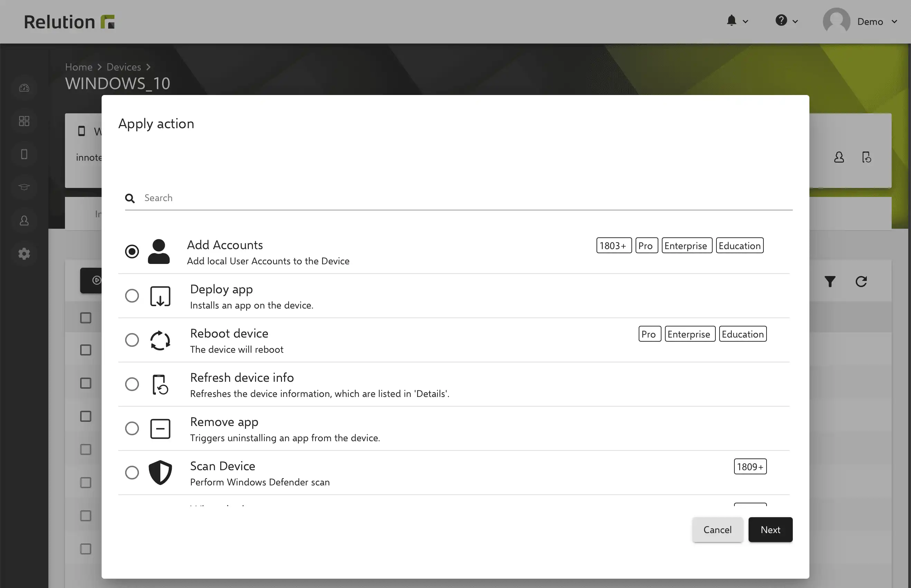Click the Reboot device arrows icon
911x588 pixels.
click(160, 340)
